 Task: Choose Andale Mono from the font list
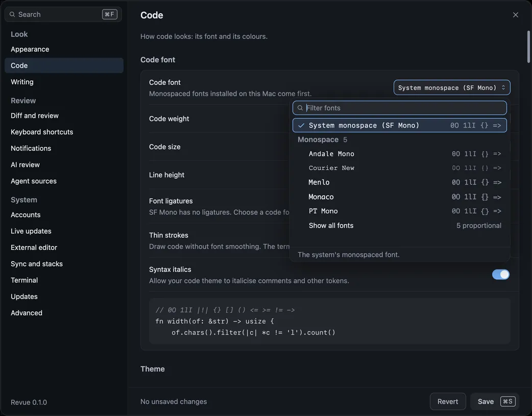tap(399, 154)
